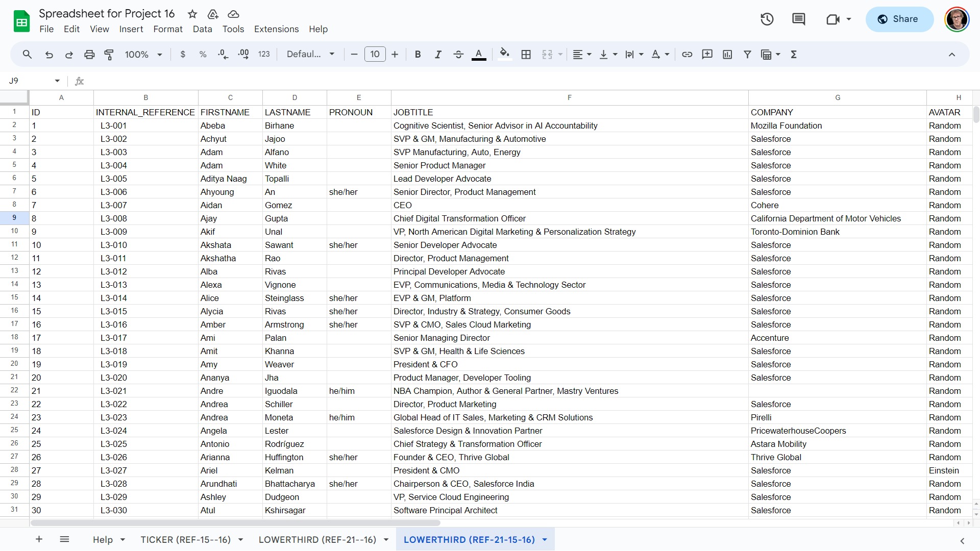The height and width of the screenshot is (551, 980).
Task: Open the Insert menu
Action: [x=131, y=29]
